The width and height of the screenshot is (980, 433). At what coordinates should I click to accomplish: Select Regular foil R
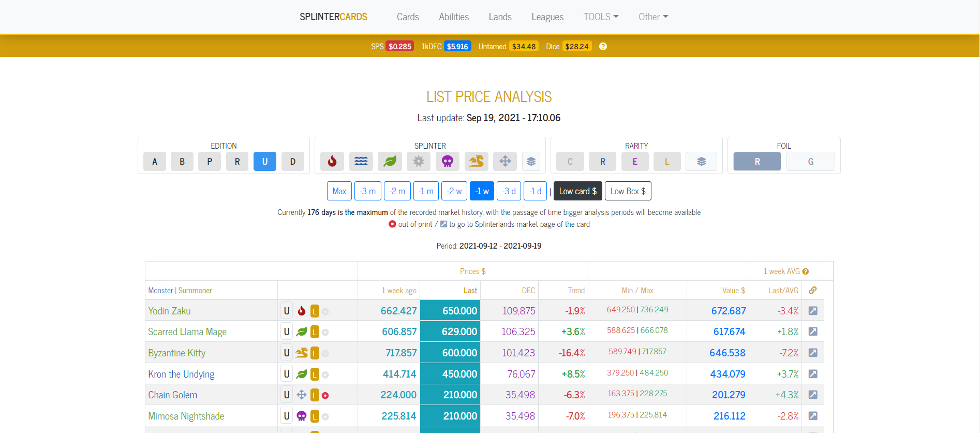757,162
